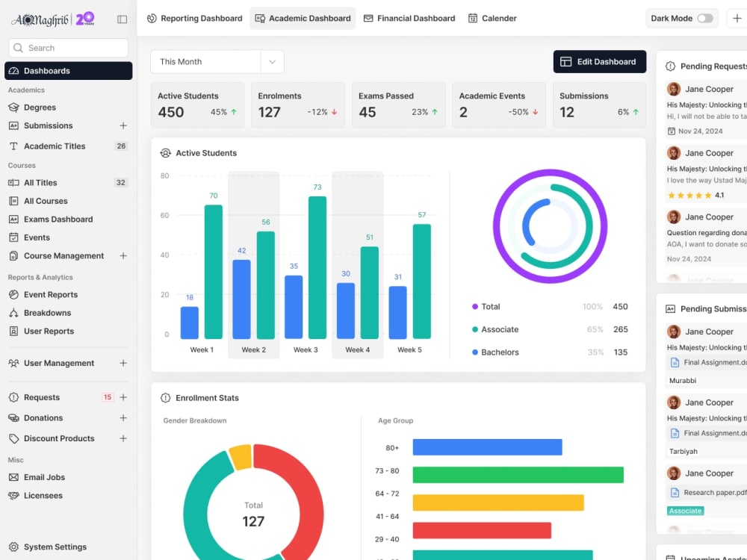Click the Enrolments stat card

(298, 105)
